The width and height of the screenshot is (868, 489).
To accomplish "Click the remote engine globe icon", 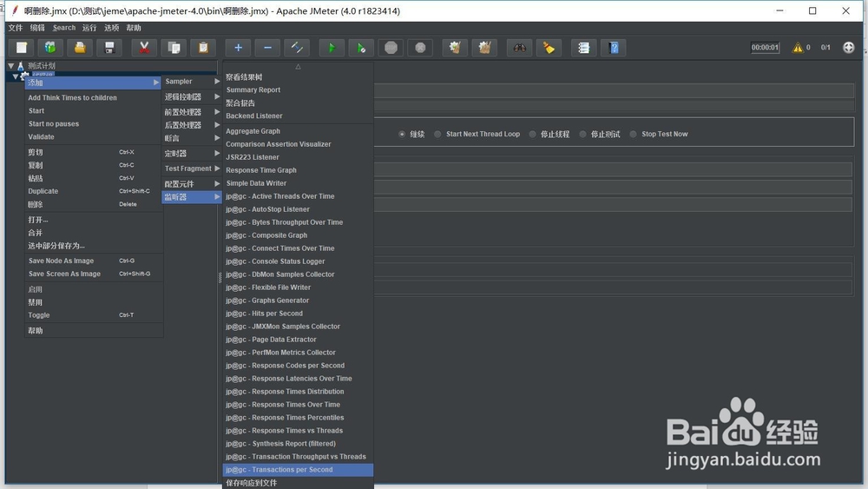I will coord(848,48).
